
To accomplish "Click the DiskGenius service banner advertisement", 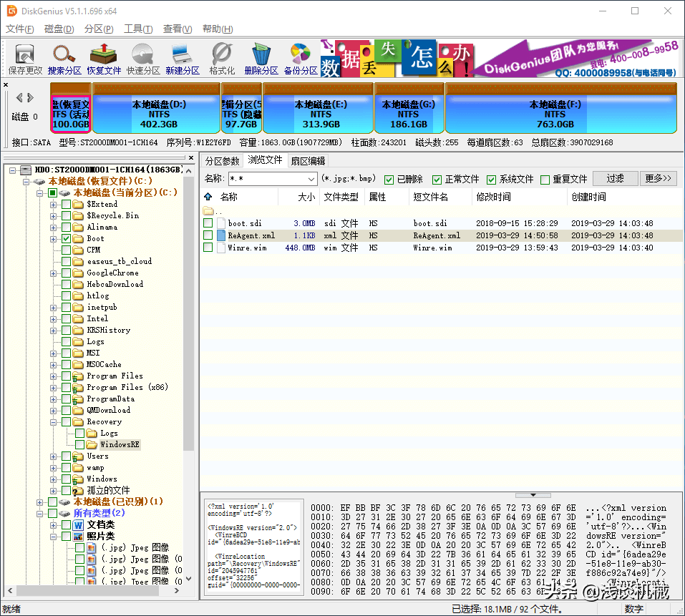I will tap(498, 59).
